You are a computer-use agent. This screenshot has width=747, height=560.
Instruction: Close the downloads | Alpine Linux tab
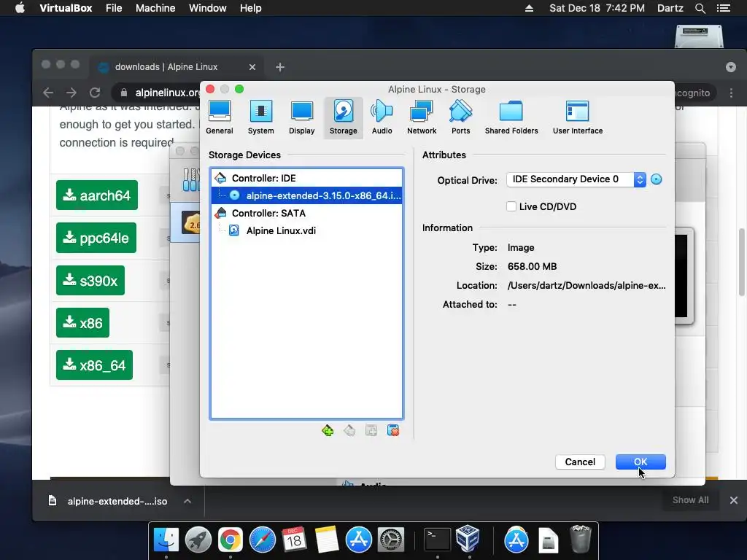coord(252,67)
